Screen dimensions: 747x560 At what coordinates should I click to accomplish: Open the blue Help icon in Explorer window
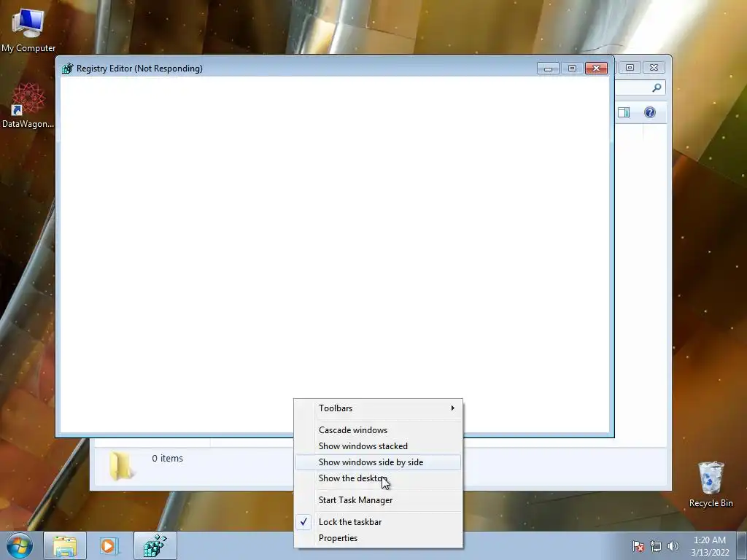coord(650,112)
